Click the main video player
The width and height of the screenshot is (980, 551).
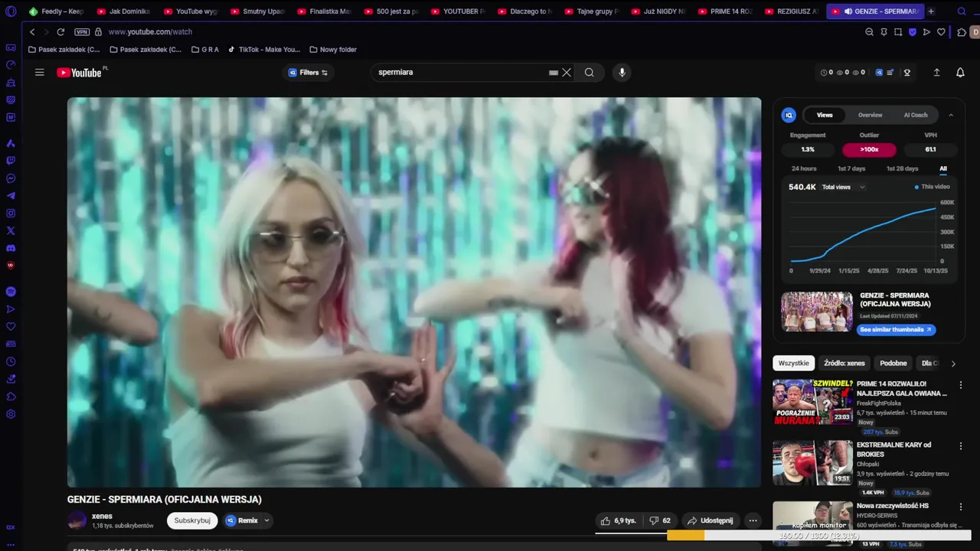[x=414, y=292]
